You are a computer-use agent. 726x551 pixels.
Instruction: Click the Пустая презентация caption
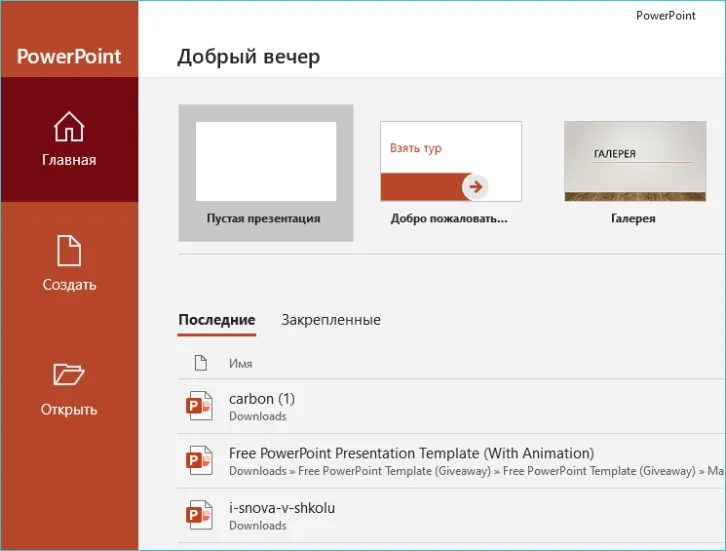[263, 218]
